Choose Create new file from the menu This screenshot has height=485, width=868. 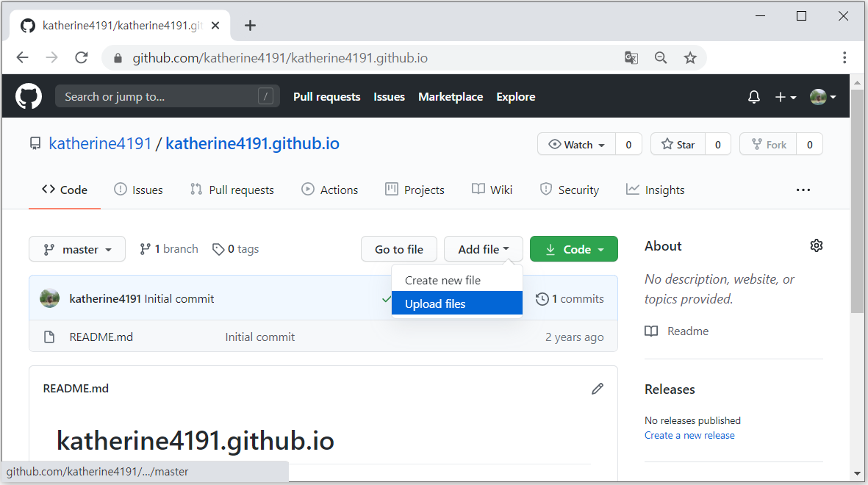(456, 280)
